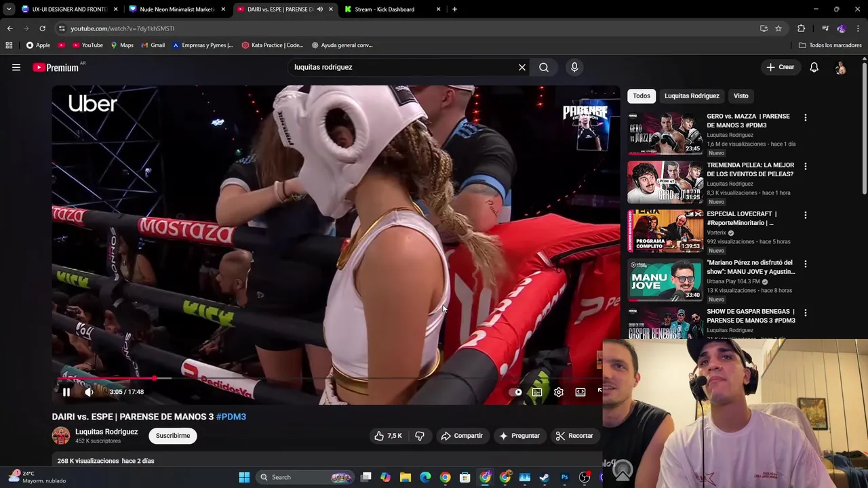This screenshot has height=488, width=868.
Task: Click the Preguntar button
Action: [519, 436]
